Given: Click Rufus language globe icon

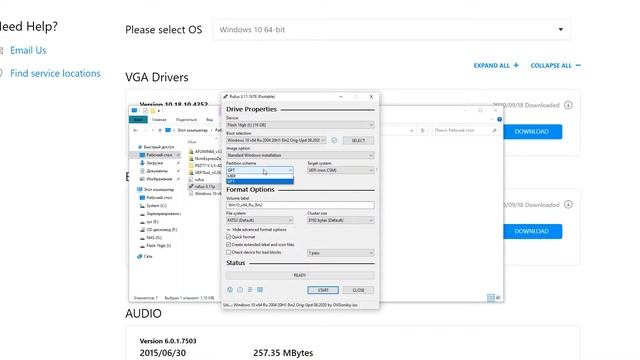Looking at the screenshot, I should 230,289.
